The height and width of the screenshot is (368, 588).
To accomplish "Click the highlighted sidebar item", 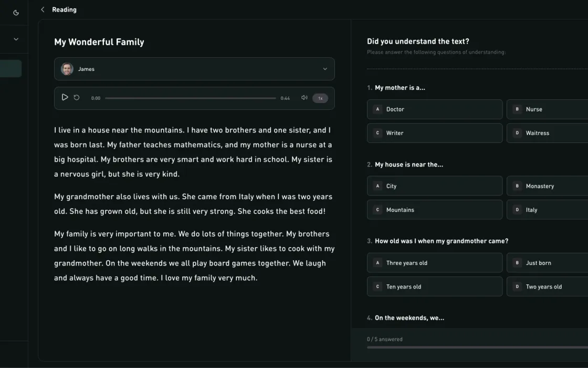I will click(10, 69).
